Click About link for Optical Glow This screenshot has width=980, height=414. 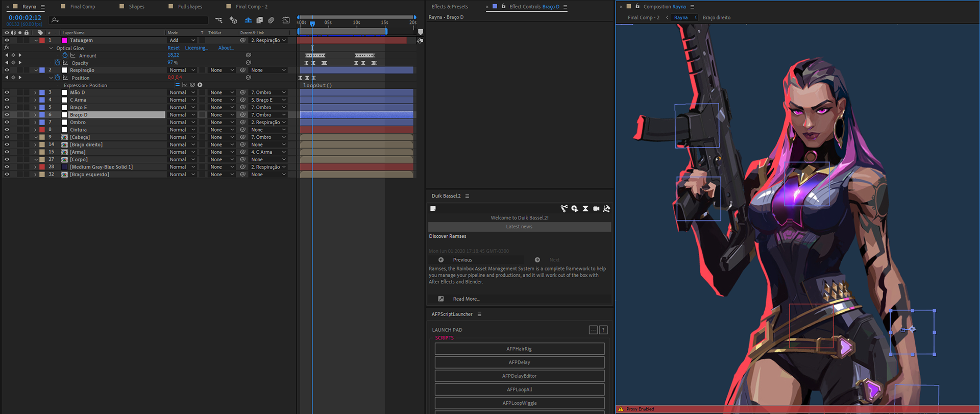(x=226, y=48)
